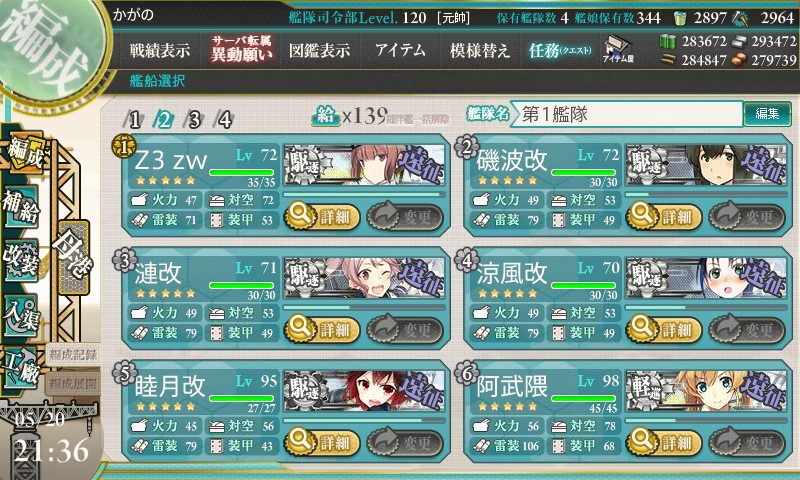Open the 改装 remodel sidebar icon
This screenshot has height=480, width=800.
click(x=21, y=260)
